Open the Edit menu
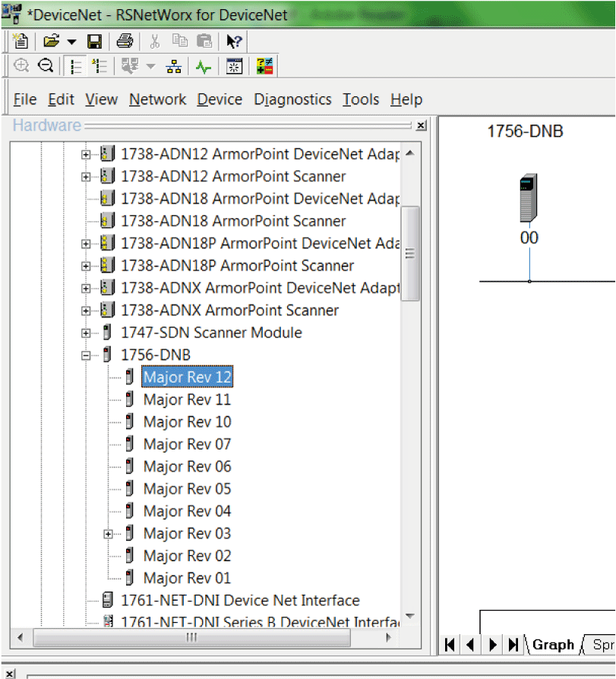The height and width of the screenshot is (679, 616). click(x=61, y=99)
